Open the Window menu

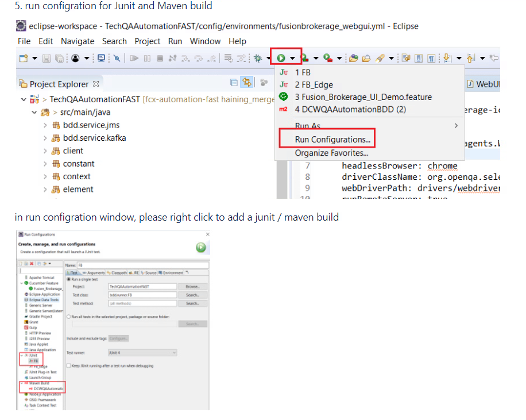[206, 41]
